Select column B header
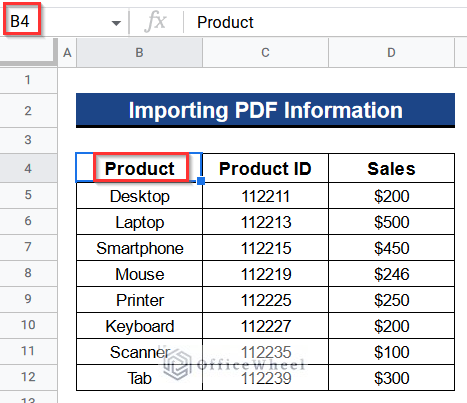This screenshot has width=467, height=403. [139, 53]
